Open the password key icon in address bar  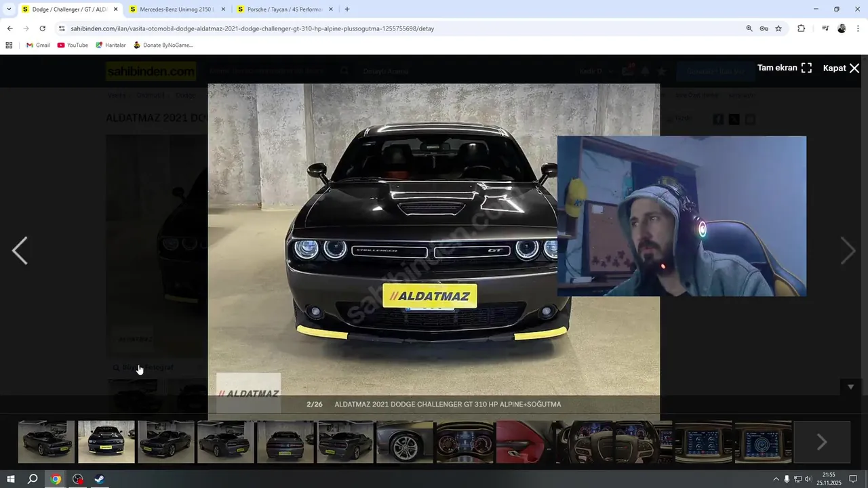click(x=764, y=28)
